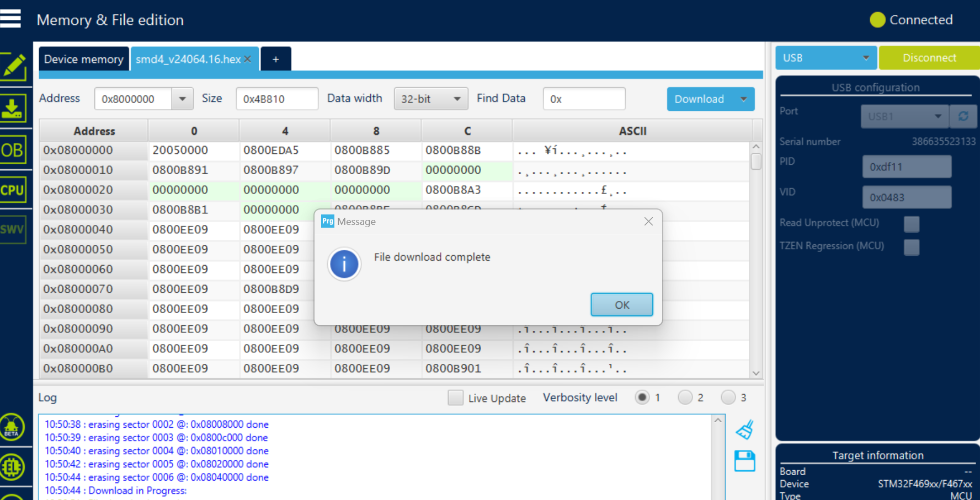Click the PID field 0xdf11
980x500 pixels.
(x=907, y=166)
